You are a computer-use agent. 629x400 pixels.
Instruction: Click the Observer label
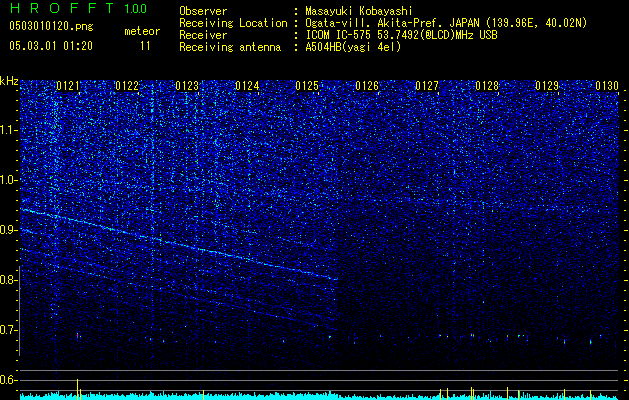click(x=203, y=11)
